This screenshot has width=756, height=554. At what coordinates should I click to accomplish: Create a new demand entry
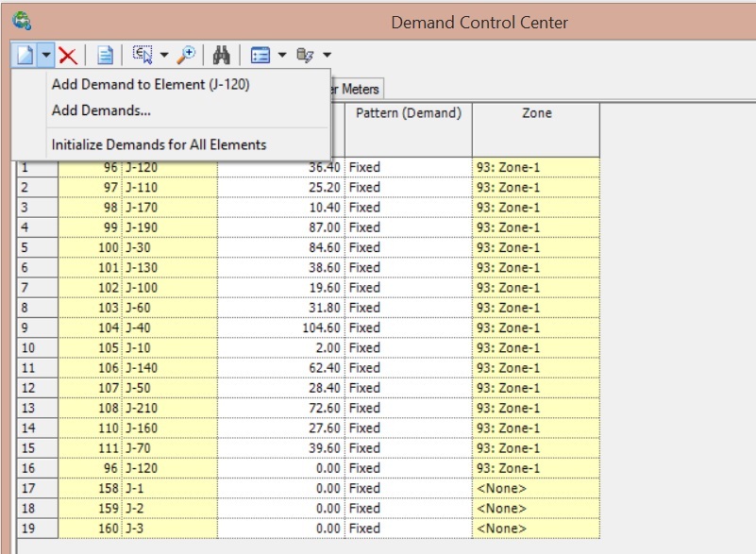(x=25, y=55)
